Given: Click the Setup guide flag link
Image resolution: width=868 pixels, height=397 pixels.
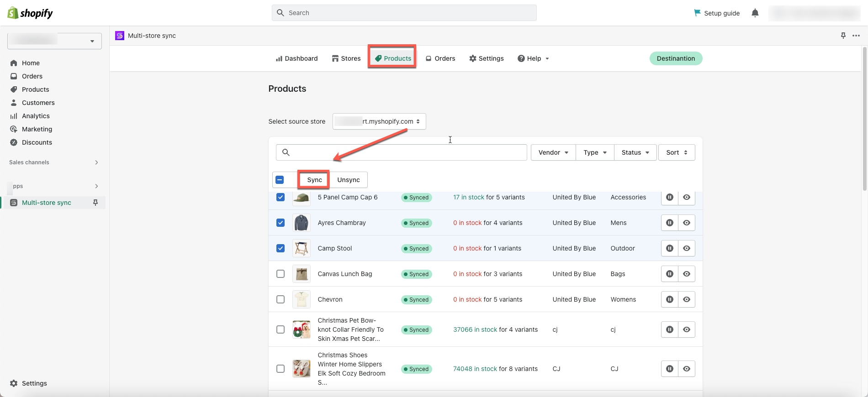Looking at the screenshot, I should tap(717, 13).
